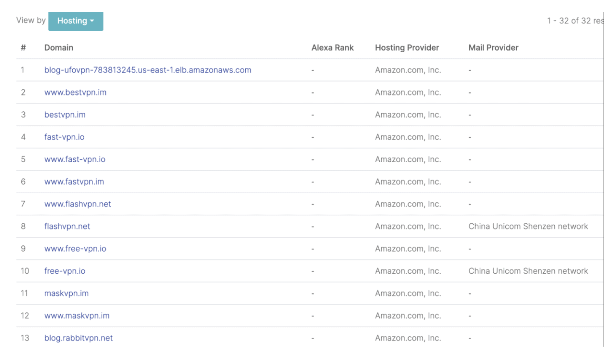The height and width of the screenshot is (364, 616).
Task: Click row number 13
Action: tap(25, 338)
